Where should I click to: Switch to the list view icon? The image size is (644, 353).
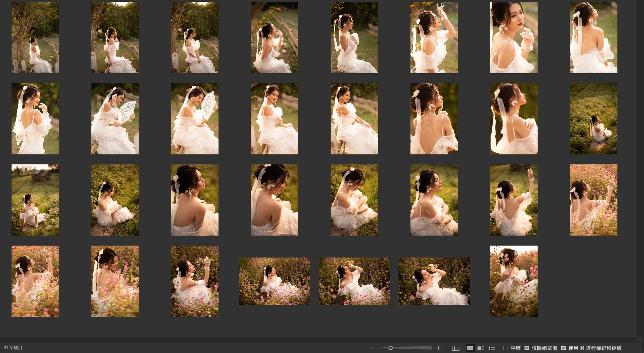(x=492, y=348)
